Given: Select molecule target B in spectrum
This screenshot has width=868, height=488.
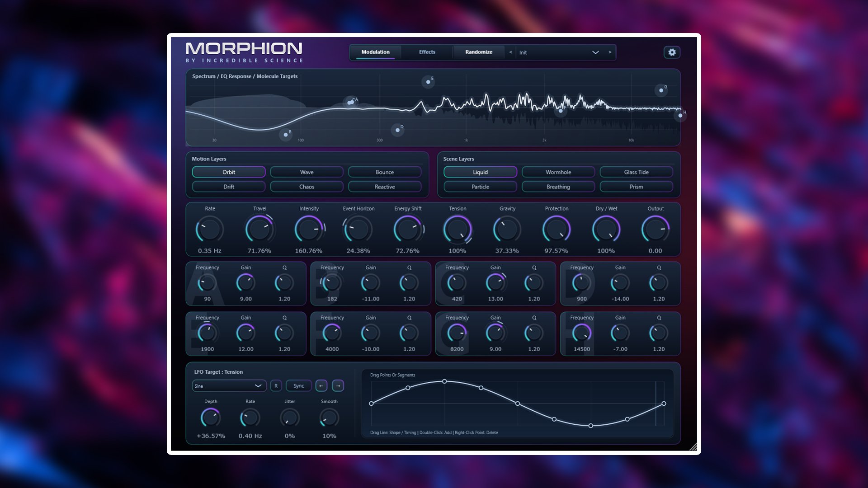Looking at the screenshot, I should (285, 135).
